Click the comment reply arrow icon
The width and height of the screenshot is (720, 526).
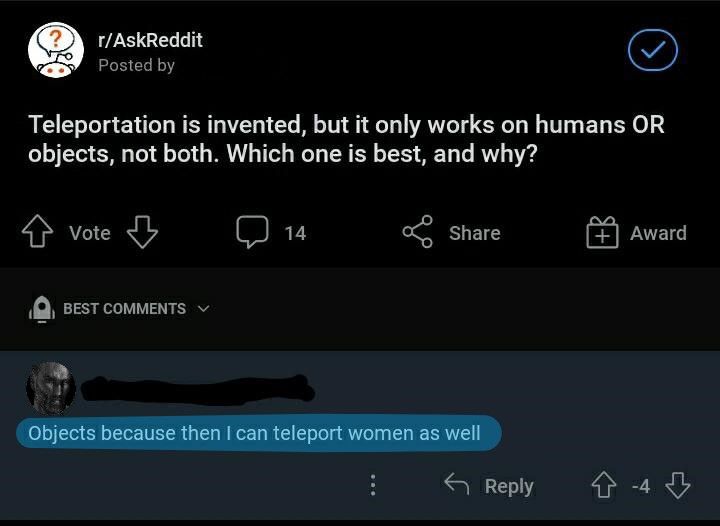457,485
